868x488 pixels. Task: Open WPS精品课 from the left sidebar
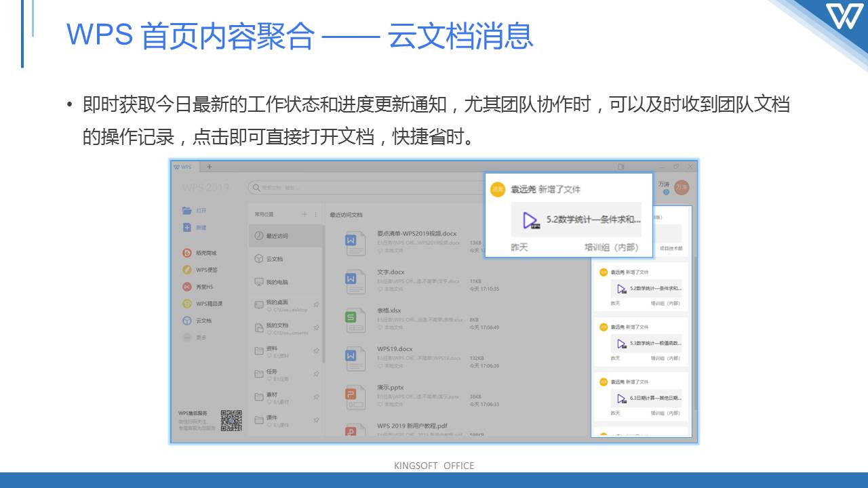[x=202, y=304]
